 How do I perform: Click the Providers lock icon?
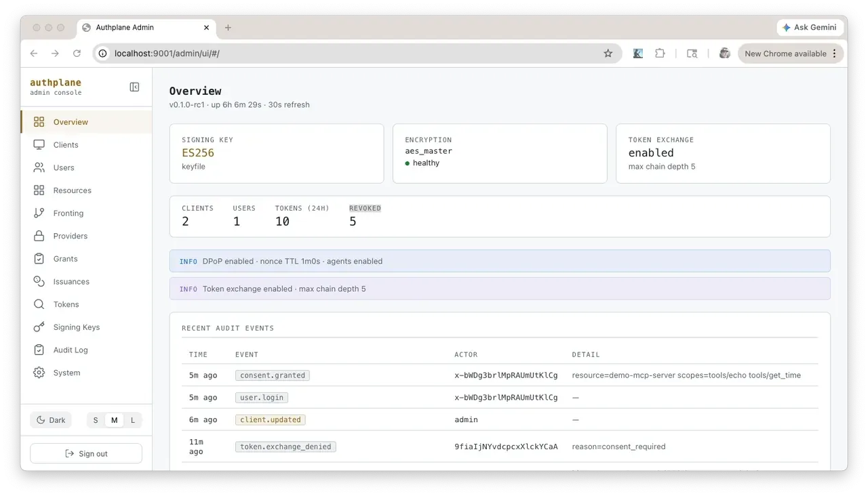[39, 236]
